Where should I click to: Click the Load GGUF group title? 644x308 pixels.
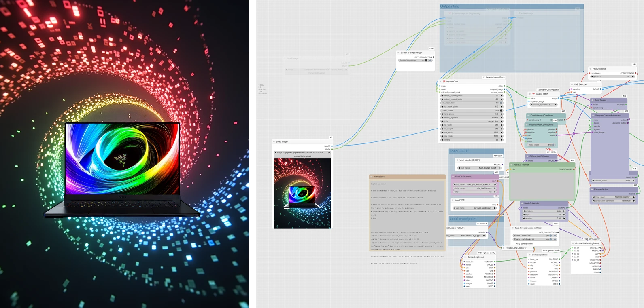pos(459,151)
